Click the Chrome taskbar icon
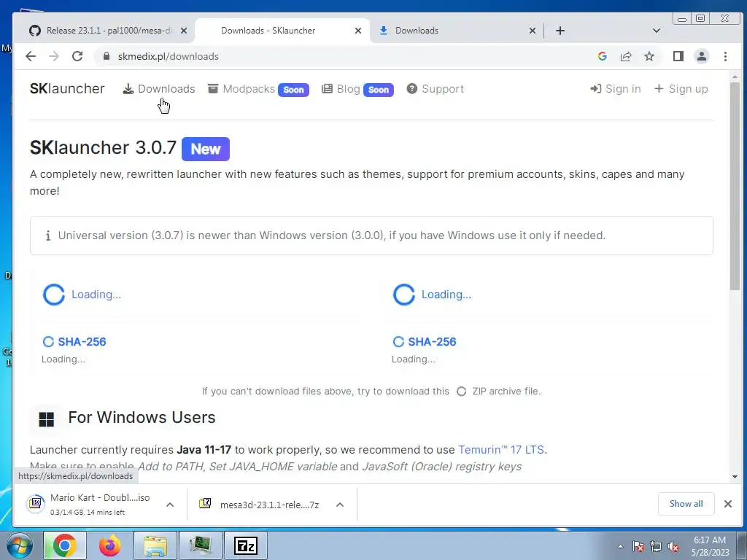Screen dimensions: 747x560 coord(65,545)
